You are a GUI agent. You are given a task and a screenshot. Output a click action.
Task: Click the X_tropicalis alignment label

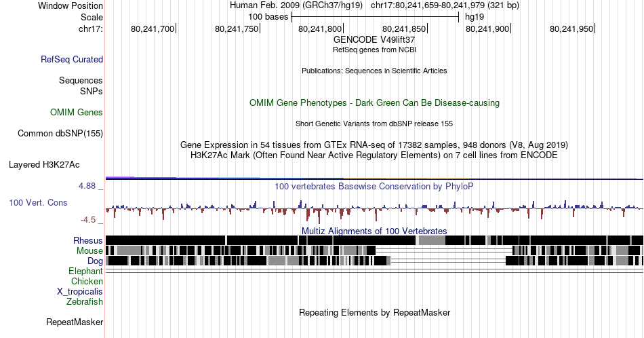click(x=80, y=291)
